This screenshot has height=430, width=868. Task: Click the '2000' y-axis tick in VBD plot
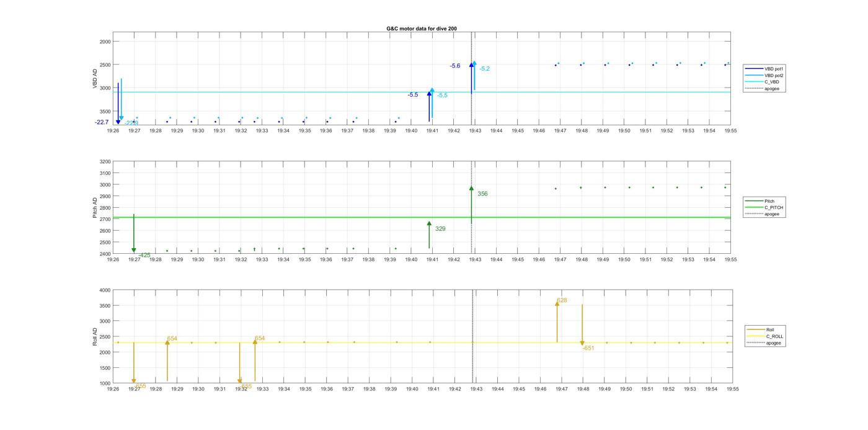(105, 42)
